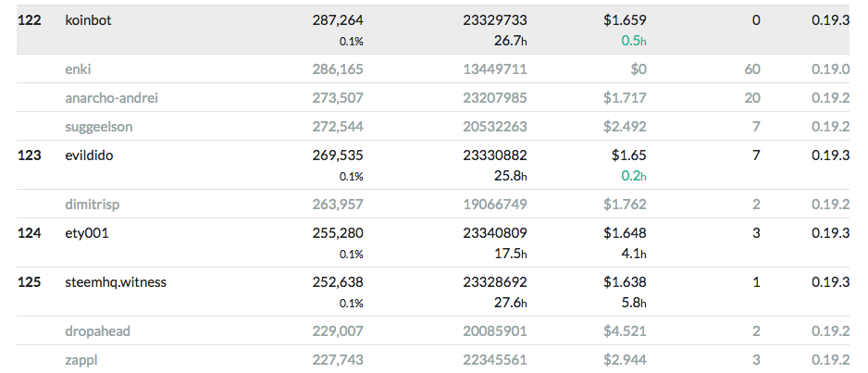Click the enki witness name
The height and width of the screenshot is (373, 868).
tap(79, 68)
